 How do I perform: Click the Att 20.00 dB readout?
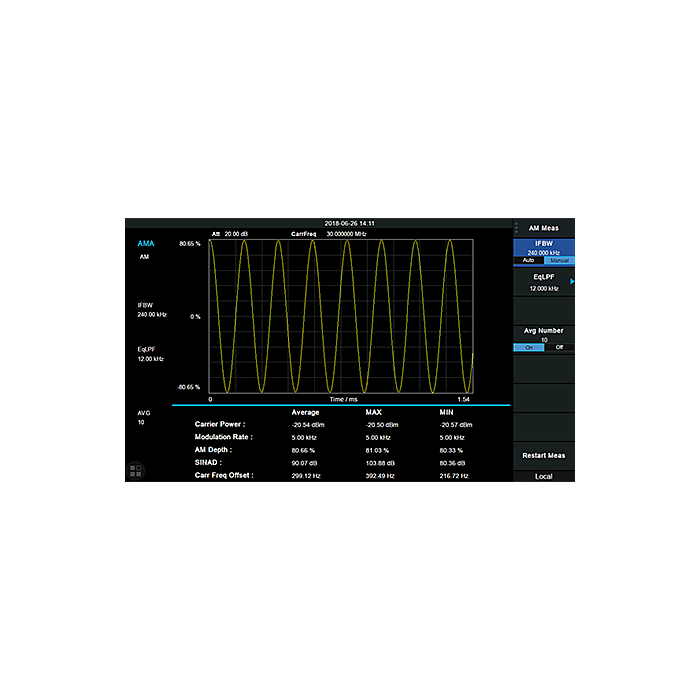[x=229, y=233]
